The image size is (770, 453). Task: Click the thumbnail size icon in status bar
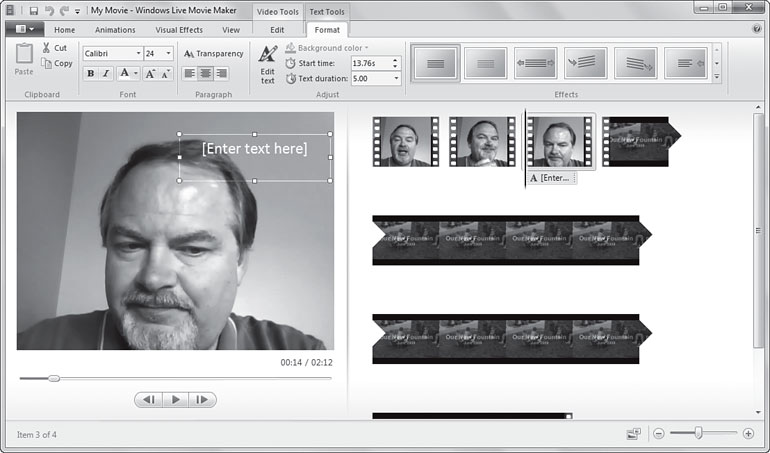point(633,434)
